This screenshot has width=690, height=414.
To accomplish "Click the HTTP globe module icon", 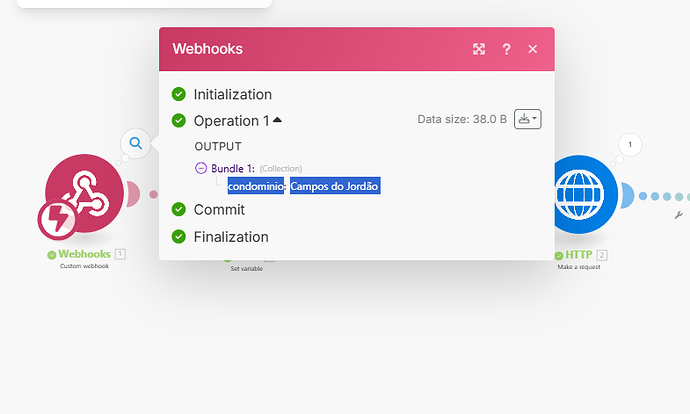I will (x=584, y=193).
